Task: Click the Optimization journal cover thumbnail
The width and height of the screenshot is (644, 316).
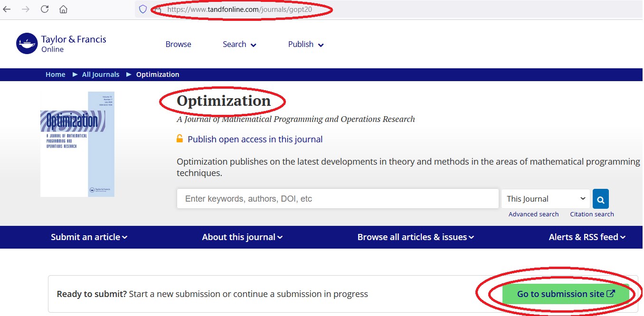Action: pos(77,144)
